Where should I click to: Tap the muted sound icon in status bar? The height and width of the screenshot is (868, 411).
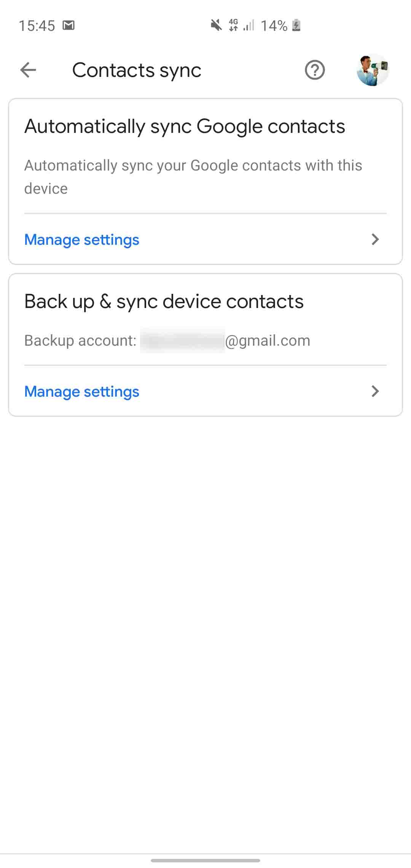point(216,26)
